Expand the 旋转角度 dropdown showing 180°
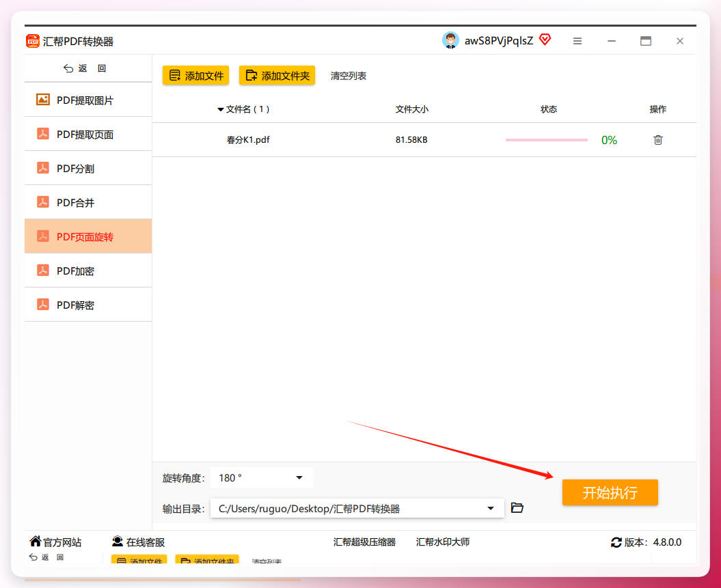The image size is (721, 588). [x=262, y=478]
